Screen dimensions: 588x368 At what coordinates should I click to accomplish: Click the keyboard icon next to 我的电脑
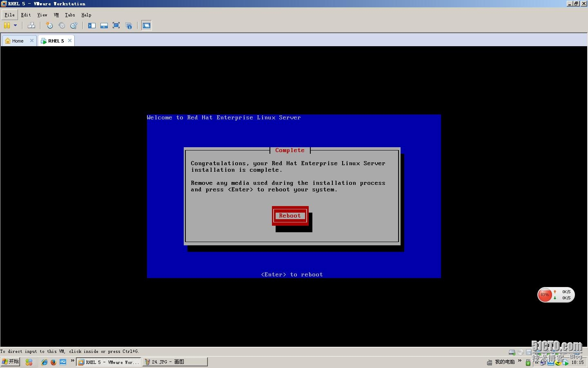pos(490,362)
